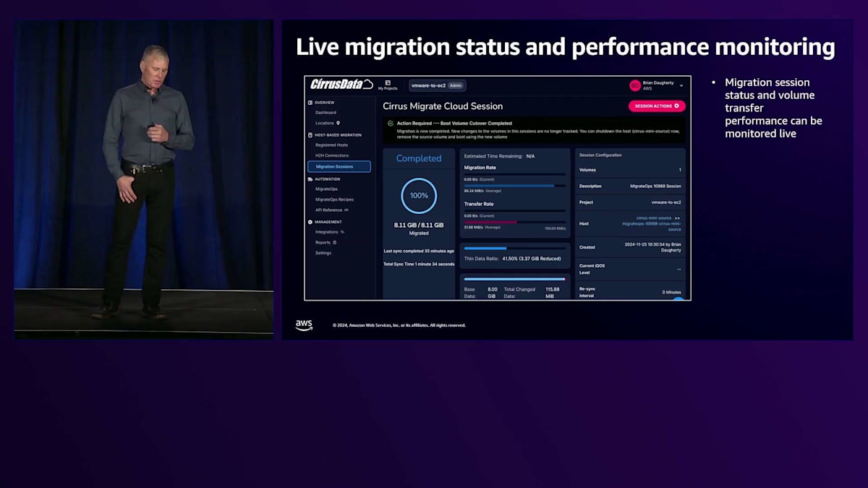Click the 100% circular progress indicator
The image size is (868, 488).
pos(419,196)
